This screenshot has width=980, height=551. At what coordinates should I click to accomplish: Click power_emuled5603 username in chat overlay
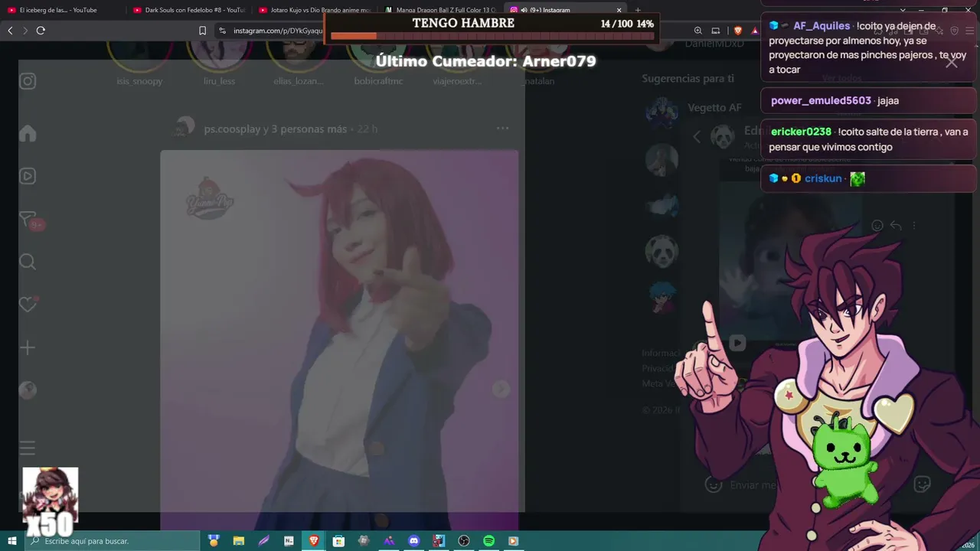pos(821,100)
